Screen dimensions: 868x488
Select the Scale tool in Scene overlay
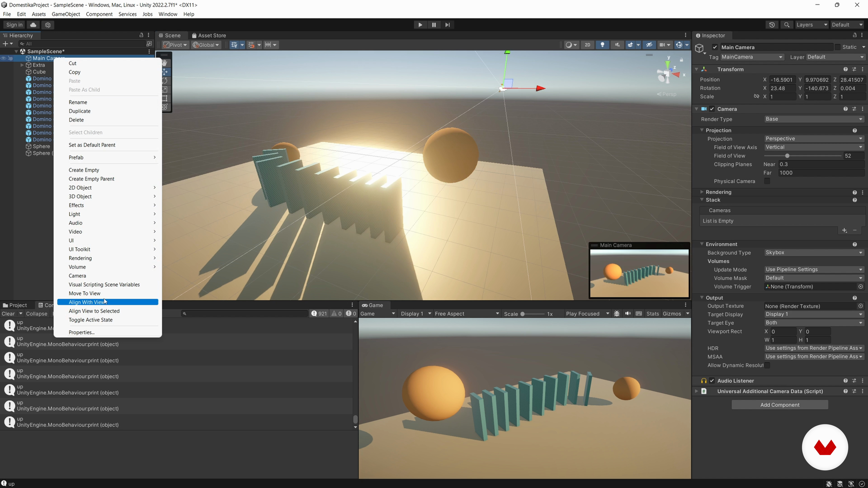click(165, 90)
